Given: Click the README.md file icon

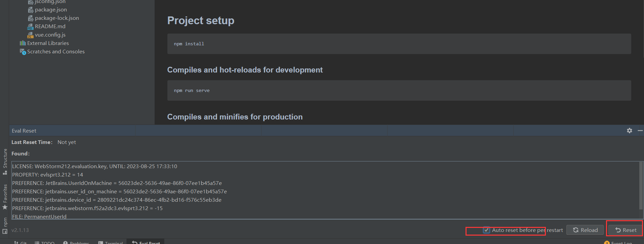Looking at the screenshot, I should click(31, 27).
